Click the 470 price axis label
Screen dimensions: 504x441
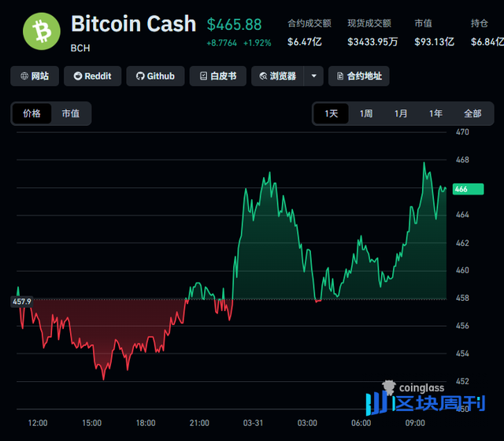click(x=462, y=132)
